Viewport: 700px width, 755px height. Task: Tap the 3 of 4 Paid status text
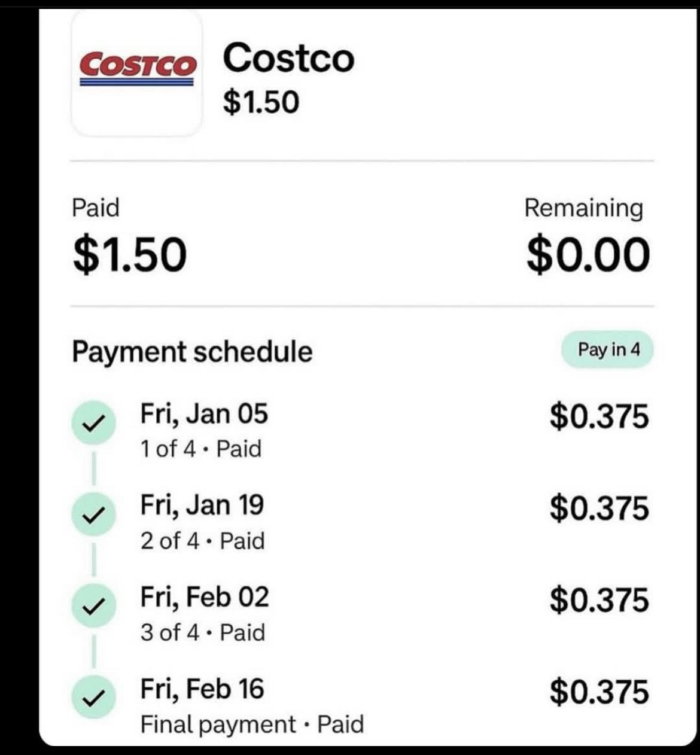[202, 632]
